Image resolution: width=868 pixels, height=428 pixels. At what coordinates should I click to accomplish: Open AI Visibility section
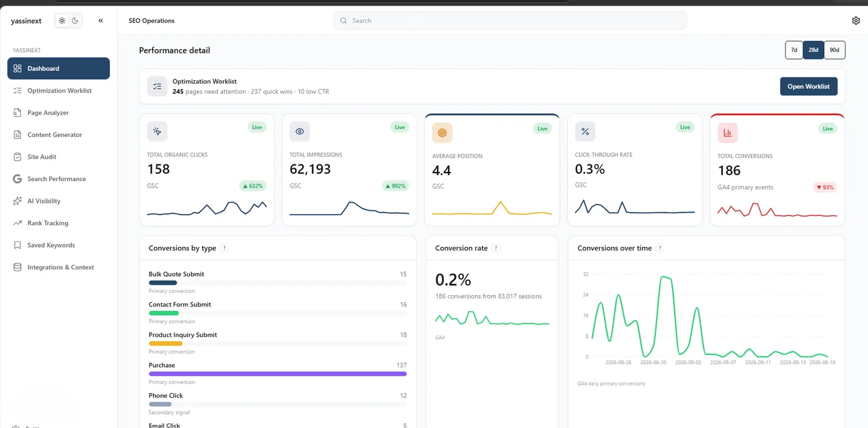(58, 201)
